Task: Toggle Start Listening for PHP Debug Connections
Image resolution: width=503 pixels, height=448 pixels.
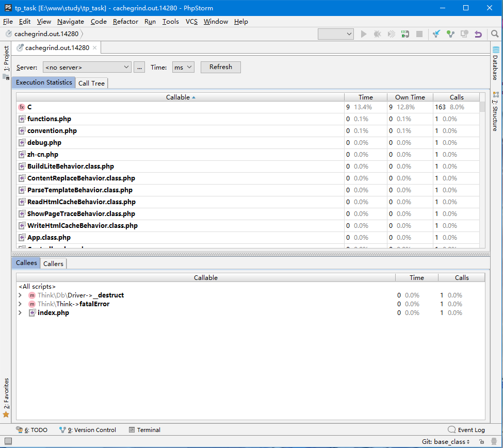Action: [x=405, y=34]
